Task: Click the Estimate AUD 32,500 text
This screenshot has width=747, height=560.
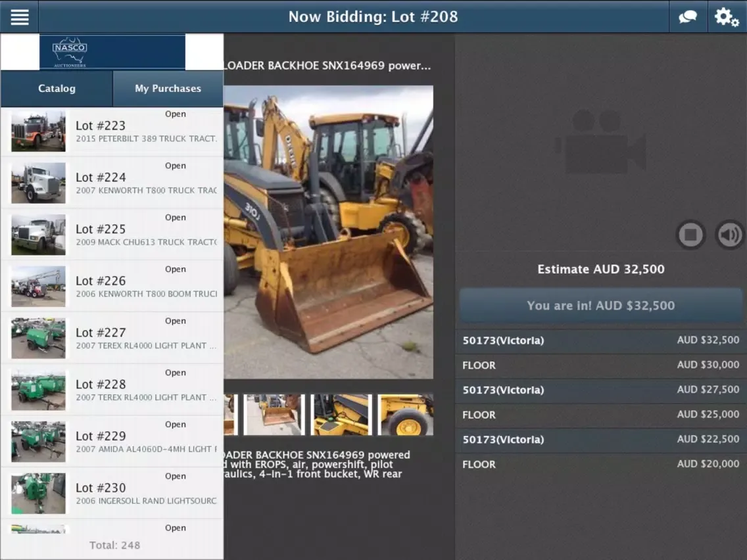Action: (601, 269)
